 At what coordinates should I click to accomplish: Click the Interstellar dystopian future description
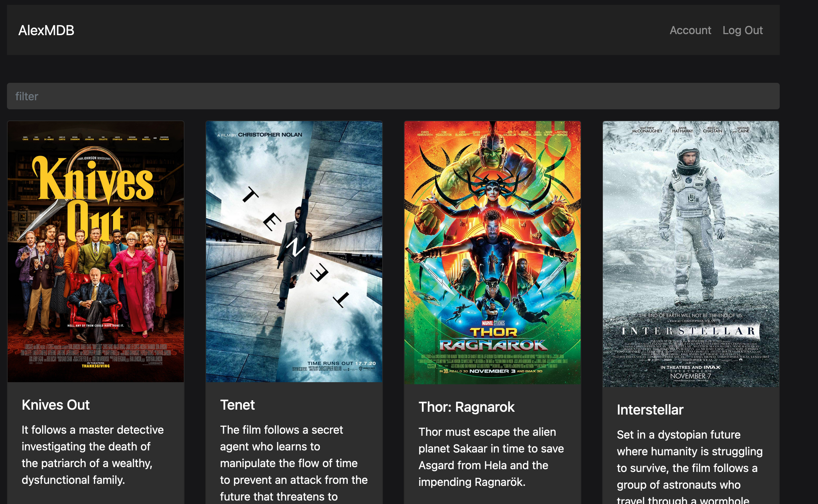pos(690,466)
